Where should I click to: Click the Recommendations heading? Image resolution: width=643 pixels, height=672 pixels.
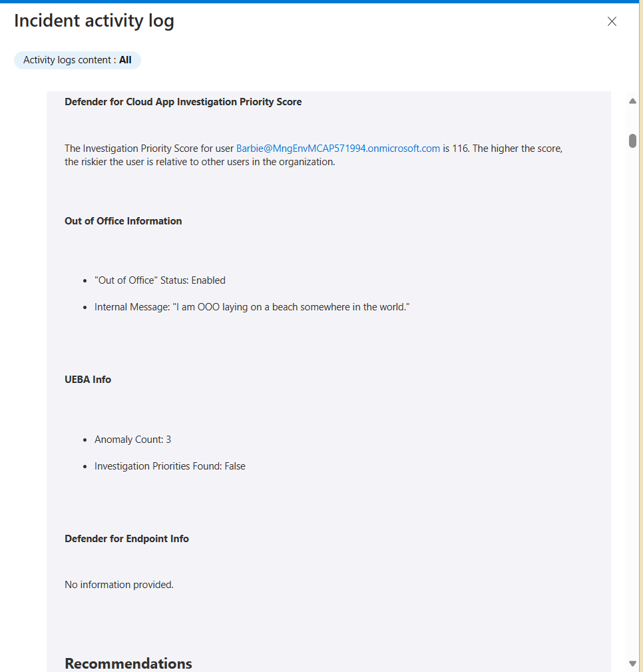(x=128, y=663)
